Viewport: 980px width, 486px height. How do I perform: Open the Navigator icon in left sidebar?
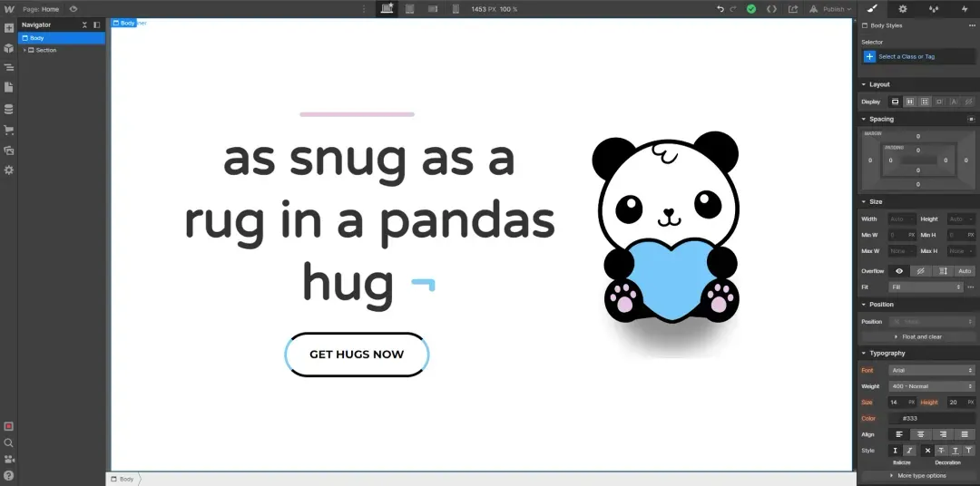tap(9, 67)
